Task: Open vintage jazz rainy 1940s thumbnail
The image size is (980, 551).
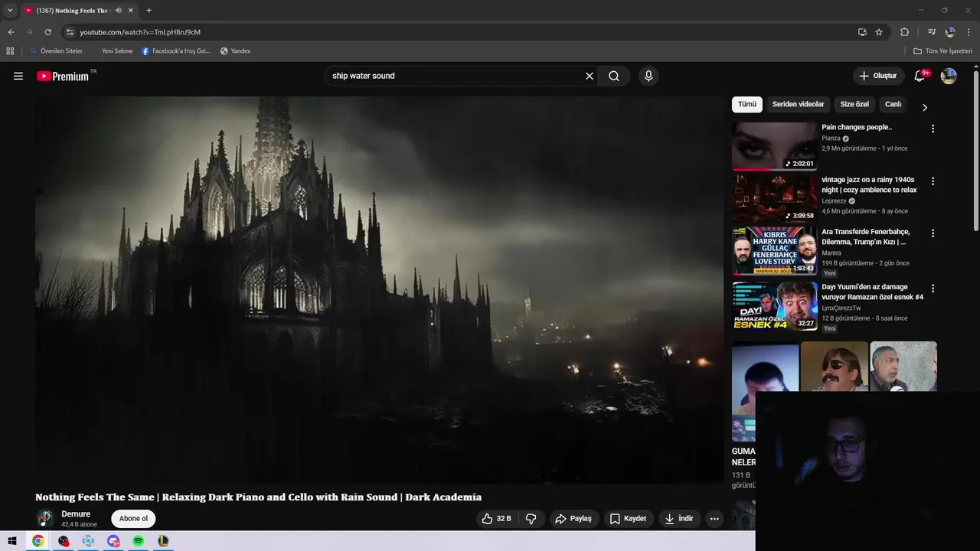Action: [x=774, y=199]
